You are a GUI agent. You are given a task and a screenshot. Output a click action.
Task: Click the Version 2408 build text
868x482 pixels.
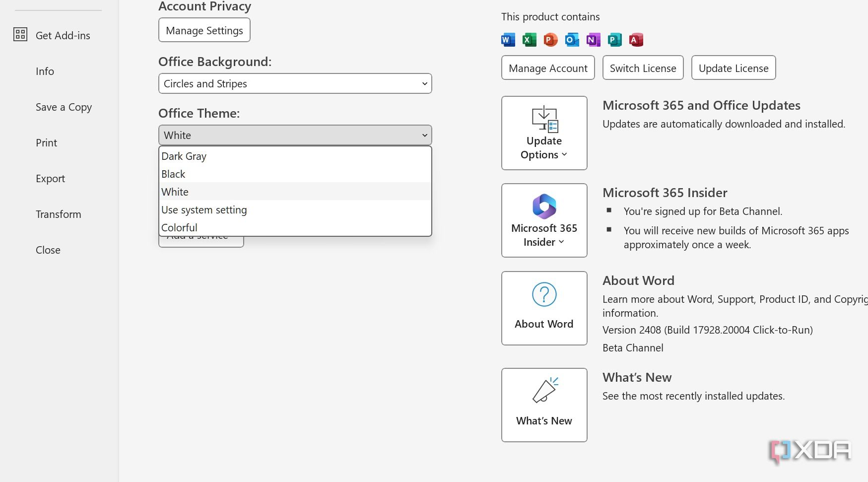707,330
